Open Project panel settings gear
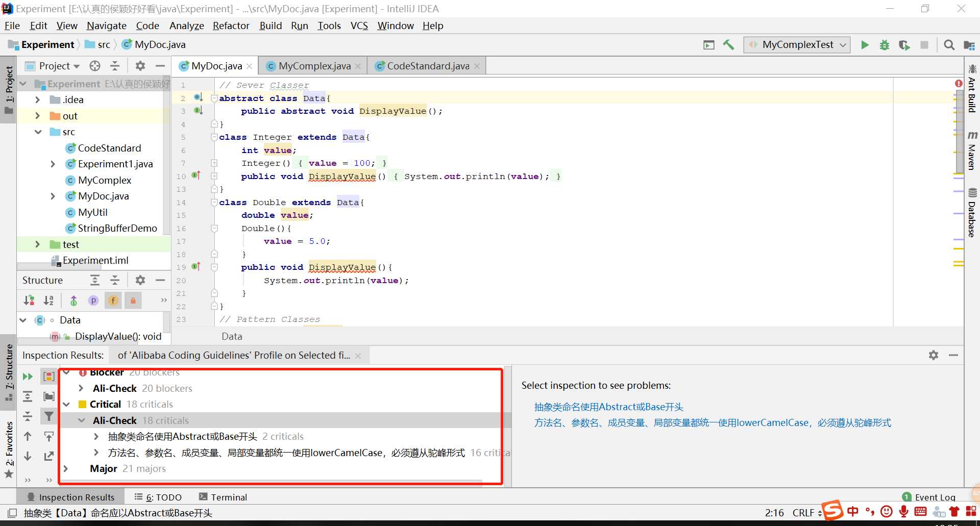Image resolution: width=980 pixels, height=526 pixels. point(140,66)
